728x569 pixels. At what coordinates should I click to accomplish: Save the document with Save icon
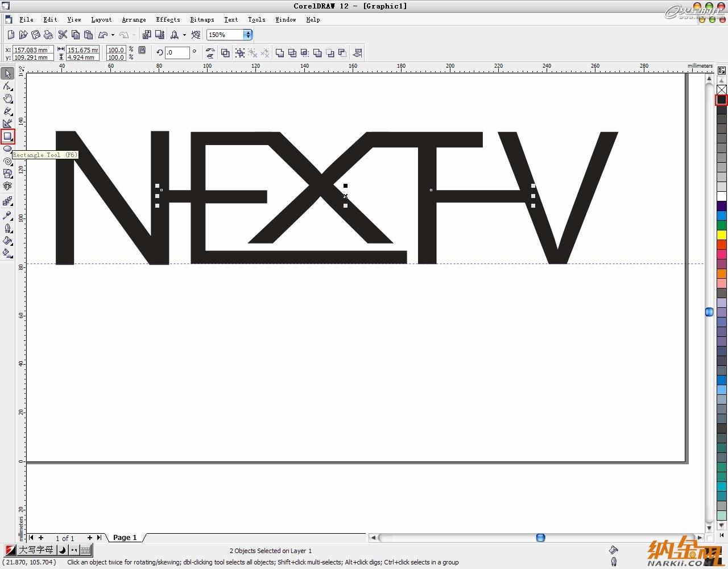click(x=36, y=35)
